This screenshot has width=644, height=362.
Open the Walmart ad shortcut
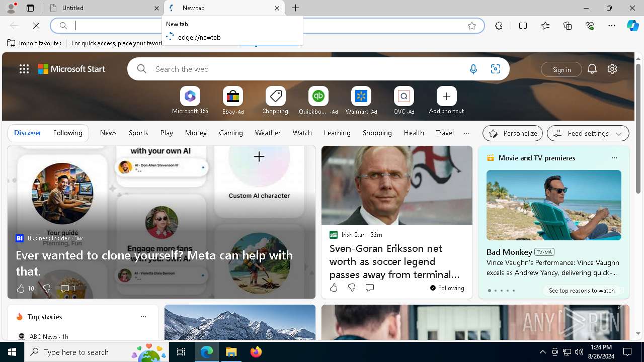361,101
